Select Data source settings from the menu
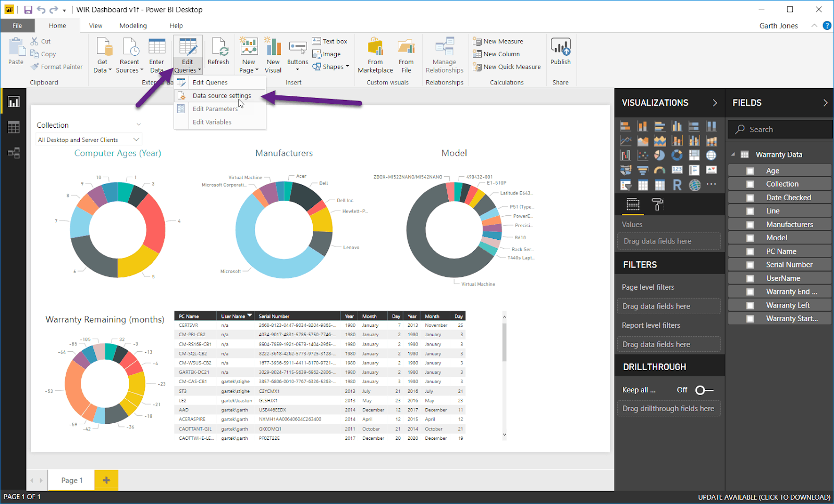 click(x=221, y=95)
